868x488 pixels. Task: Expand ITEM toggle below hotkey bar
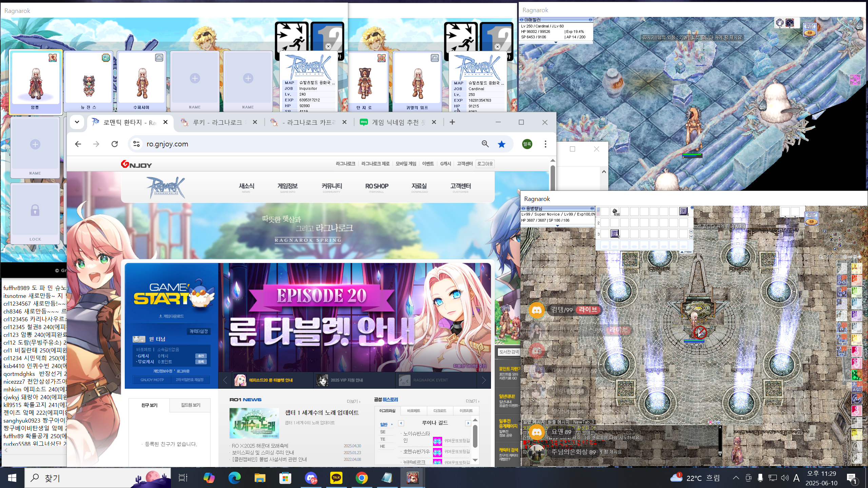tap(686, 252)
